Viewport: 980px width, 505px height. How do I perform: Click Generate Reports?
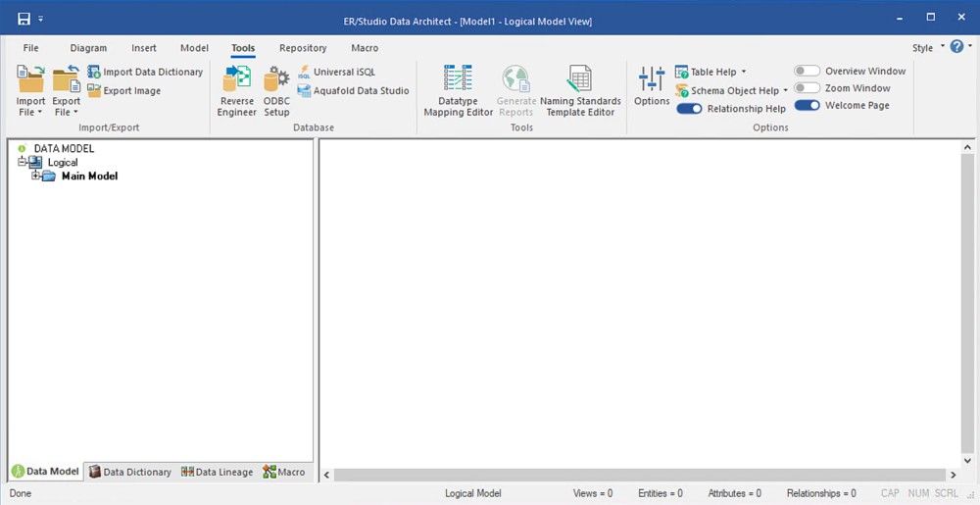coord(516,90)
